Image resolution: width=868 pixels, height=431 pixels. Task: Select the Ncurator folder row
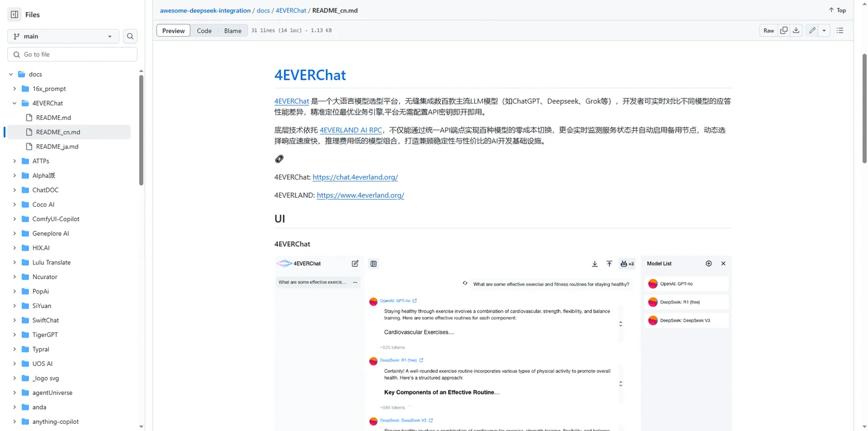[68, 277]
